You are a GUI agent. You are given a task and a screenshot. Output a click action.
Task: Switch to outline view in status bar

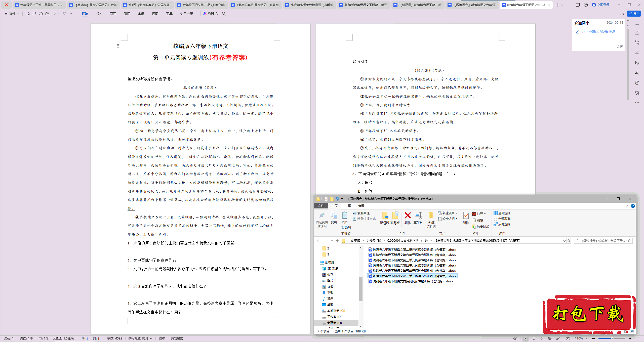click(534, 338)
